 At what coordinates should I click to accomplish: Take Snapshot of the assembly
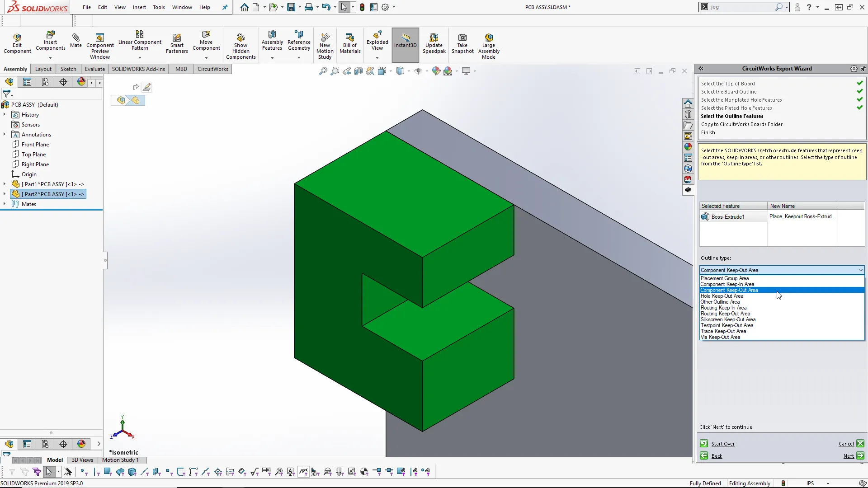(462, 44)
